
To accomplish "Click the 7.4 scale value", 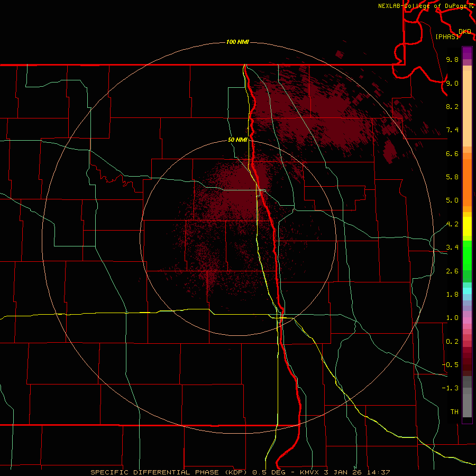I will 452,130.
